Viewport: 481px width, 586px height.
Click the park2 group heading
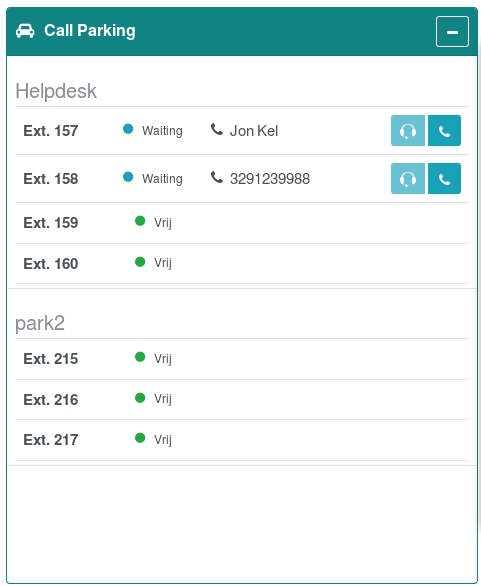(40, 323)
